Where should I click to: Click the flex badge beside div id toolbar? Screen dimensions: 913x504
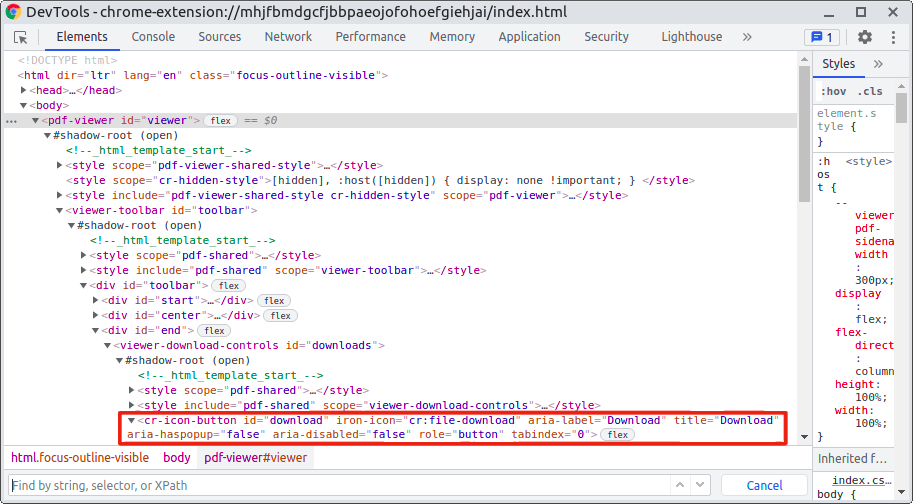228,286
